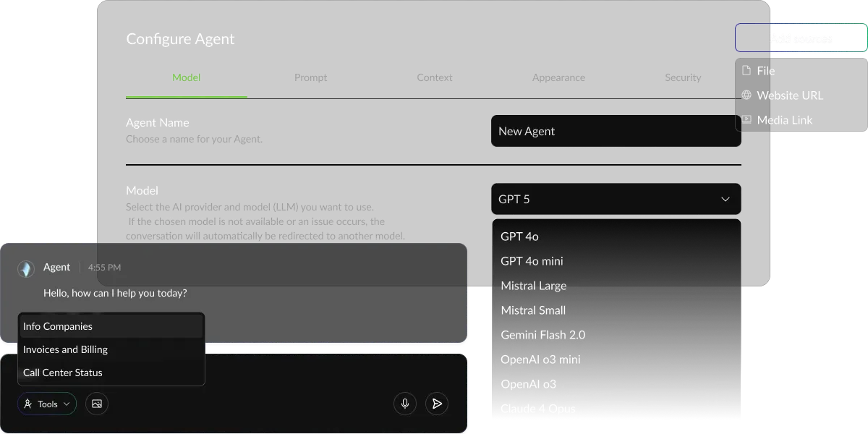The height and width of the screenshot is (434, 868).
Task: Open the Security tab
Action: coord(683,77)
